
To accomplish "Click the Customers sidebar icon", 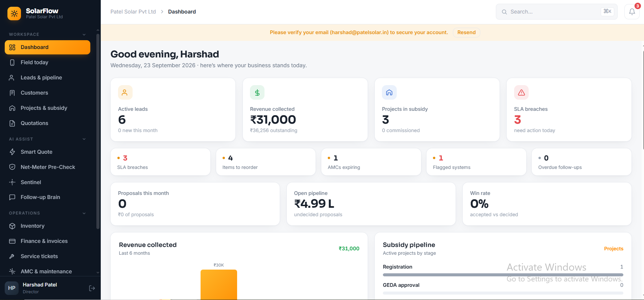I will click(x=12, y=93).
